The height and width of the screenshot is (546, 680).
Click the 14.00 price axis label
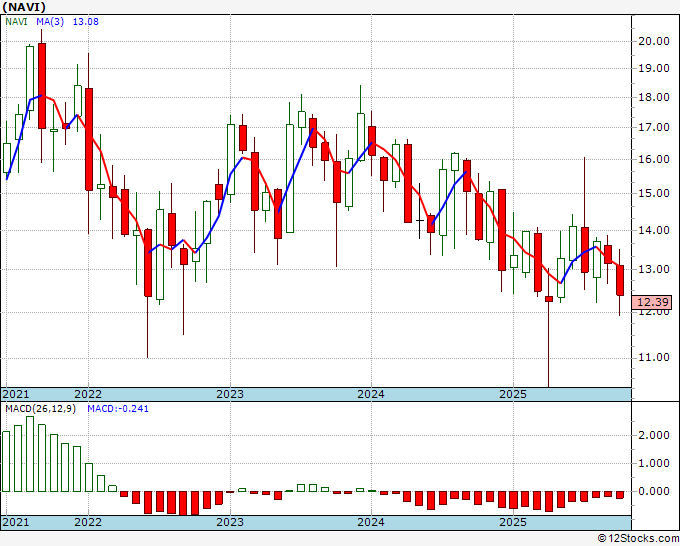coord(654,230)
